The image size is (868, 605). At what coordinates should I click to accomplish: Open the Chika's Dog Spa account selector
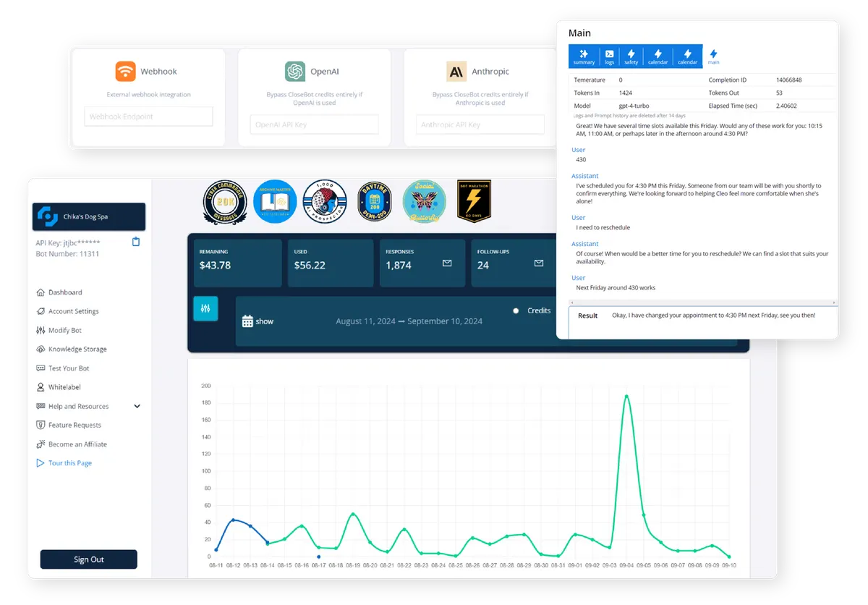pyautogui.click(x=89, y=217)
